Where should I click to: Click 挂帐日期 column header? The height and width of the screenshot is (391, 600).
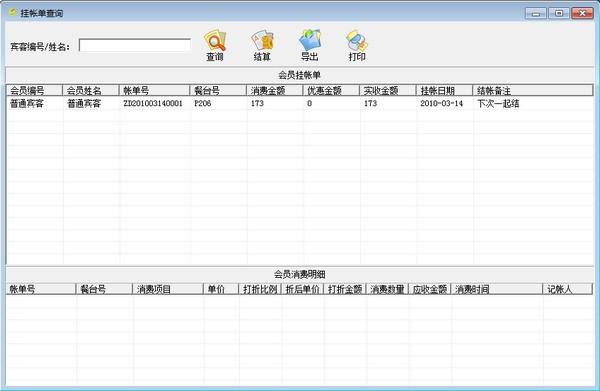[x=444, y=91]
